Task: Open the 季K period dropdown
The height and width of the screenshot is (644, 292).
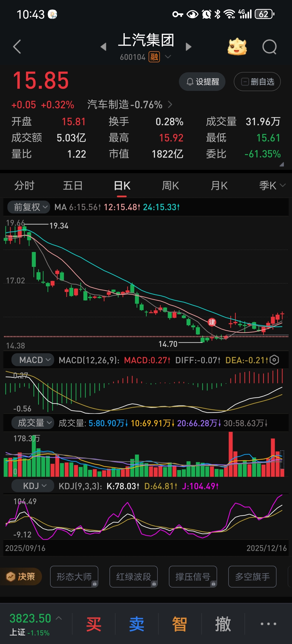Action: (x=272, y=186)
